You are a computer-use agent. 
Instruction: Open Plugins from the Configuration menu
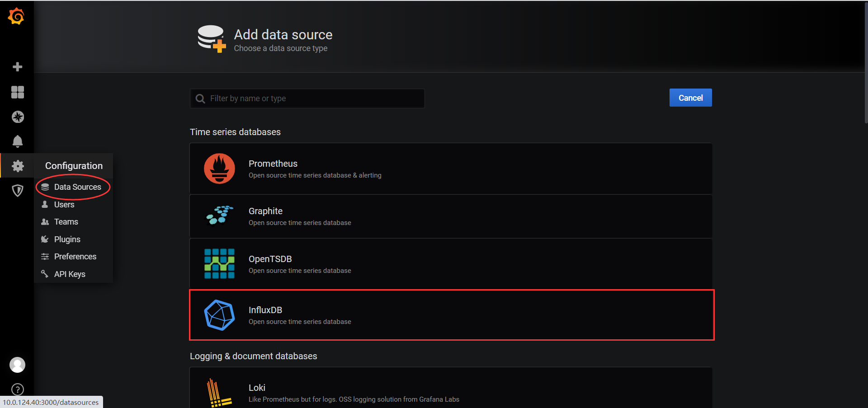[x=67, y=239]
